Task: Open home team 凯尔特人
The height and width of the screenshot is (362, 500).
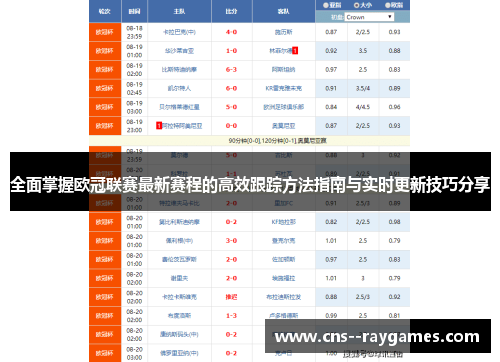Action: pos(179,88)
